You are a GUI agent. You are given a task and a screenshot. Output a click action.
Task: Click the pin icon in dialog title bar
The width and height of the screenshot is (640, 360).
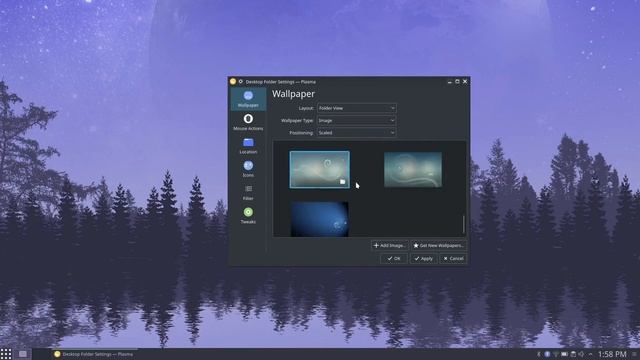(x=241, y=82)
